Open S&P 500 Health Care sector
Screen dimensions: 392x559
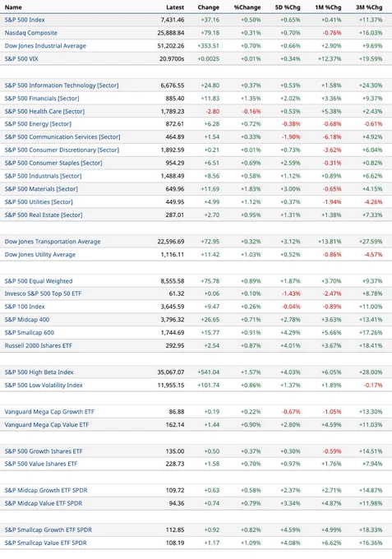click(x=44, y=112)
